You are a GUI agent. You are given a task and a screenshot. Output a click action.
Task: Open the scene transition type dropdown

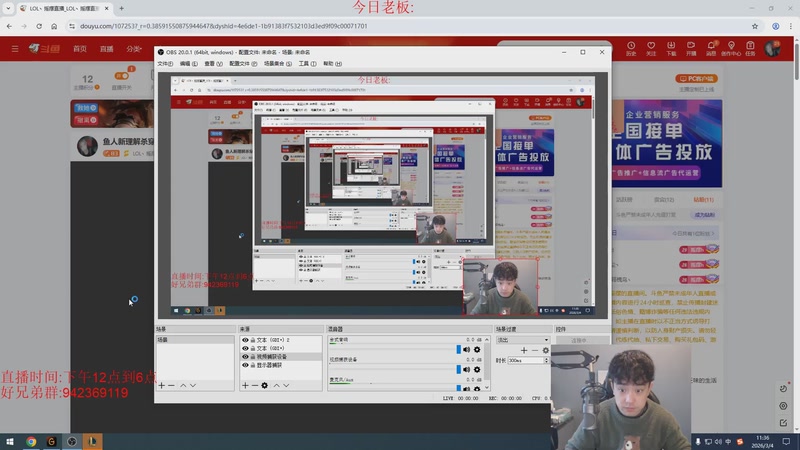pos(523,340)
